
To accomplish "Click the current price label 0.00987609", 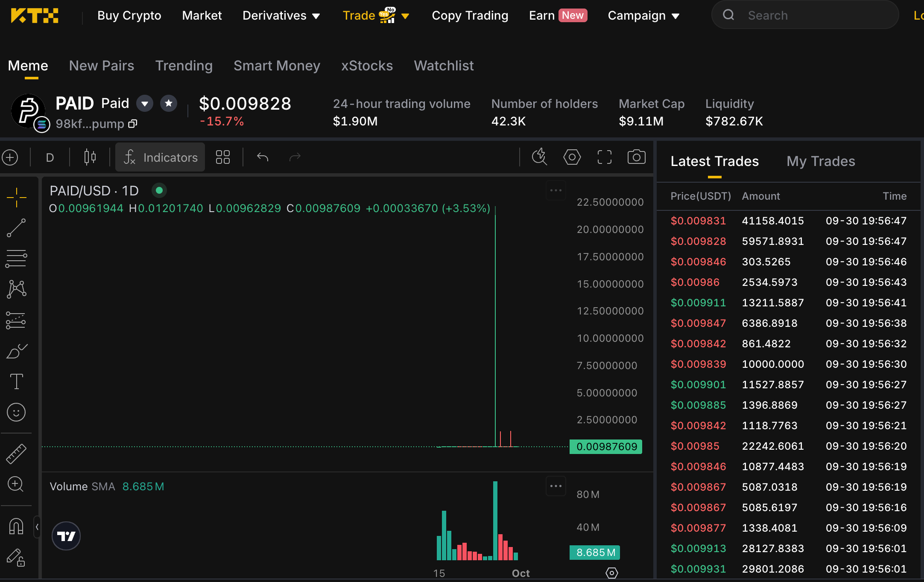I will 606,447.
